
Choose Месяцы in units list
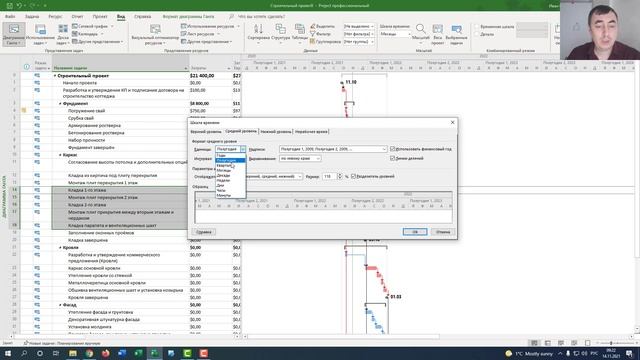click(231, 170)
